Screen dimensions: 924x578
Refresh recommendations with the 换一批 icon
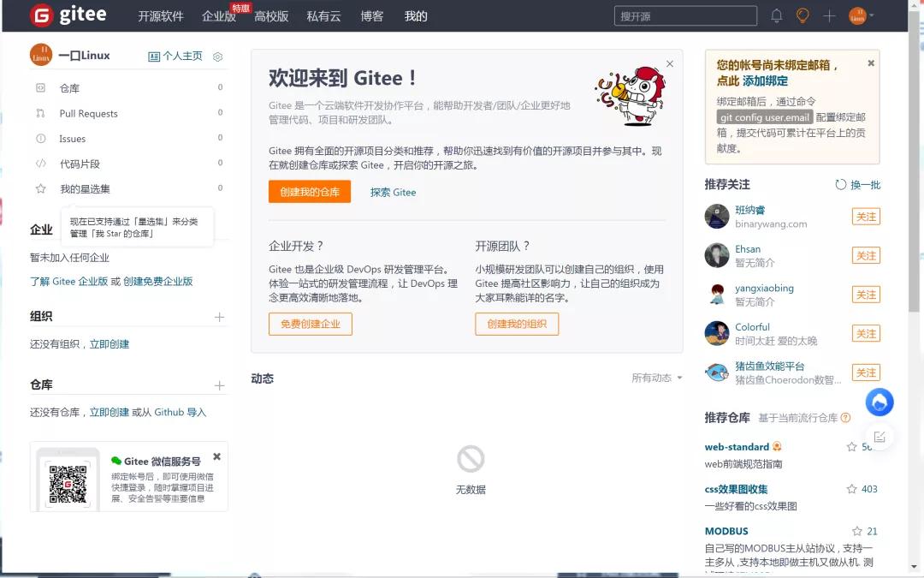(840, 185)
